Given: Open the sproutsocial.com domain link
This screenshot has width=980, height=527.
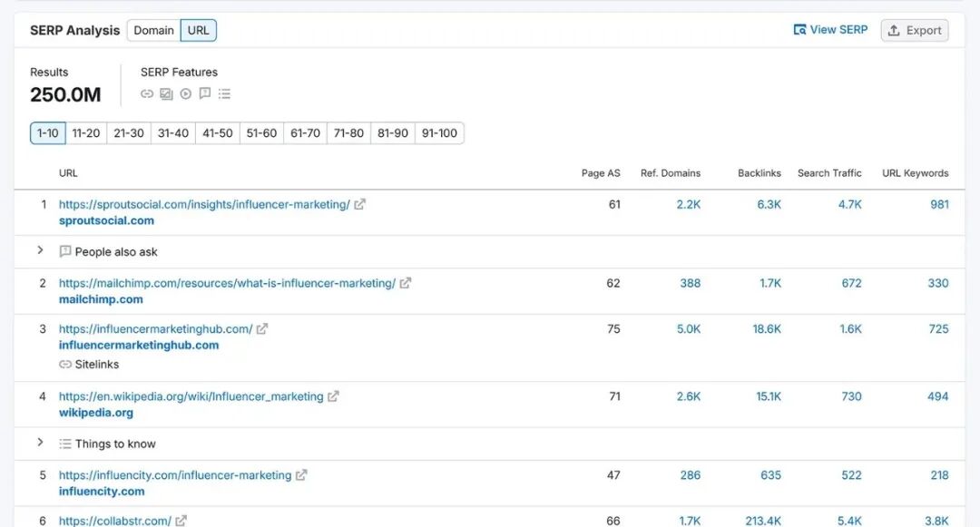Looking at the screenshot, I should coord(106,220).
